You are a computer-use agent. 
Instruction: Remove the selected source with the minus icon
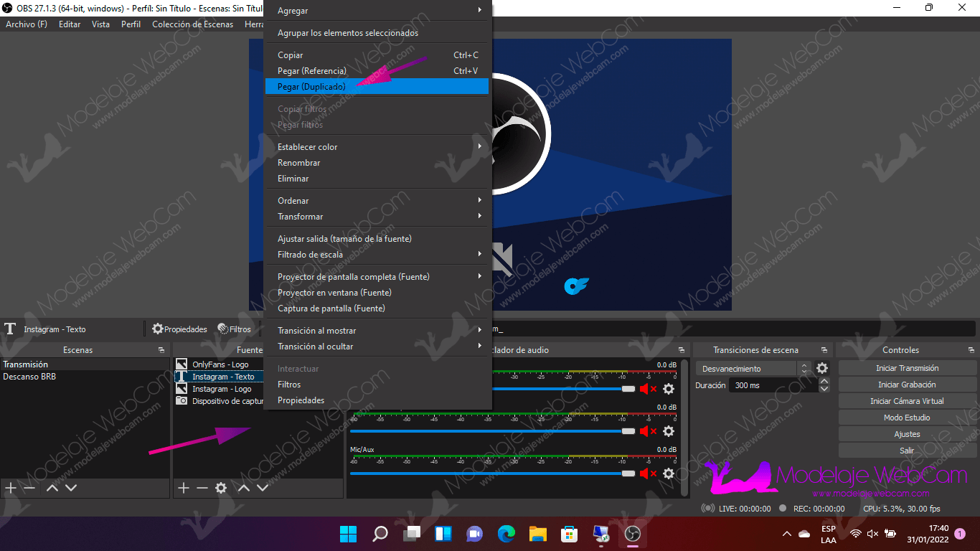(202, 488)
